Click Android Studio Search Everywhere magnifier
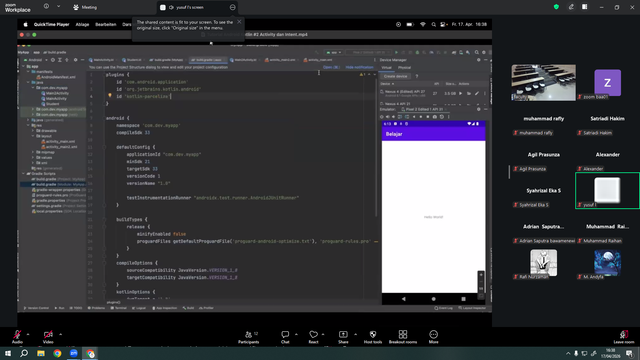Screen dimensions: 640x360 click(476, 52)
